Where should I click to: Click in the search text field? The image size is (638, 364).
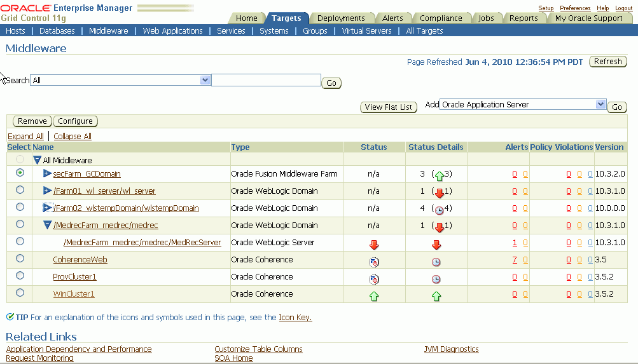266,80
